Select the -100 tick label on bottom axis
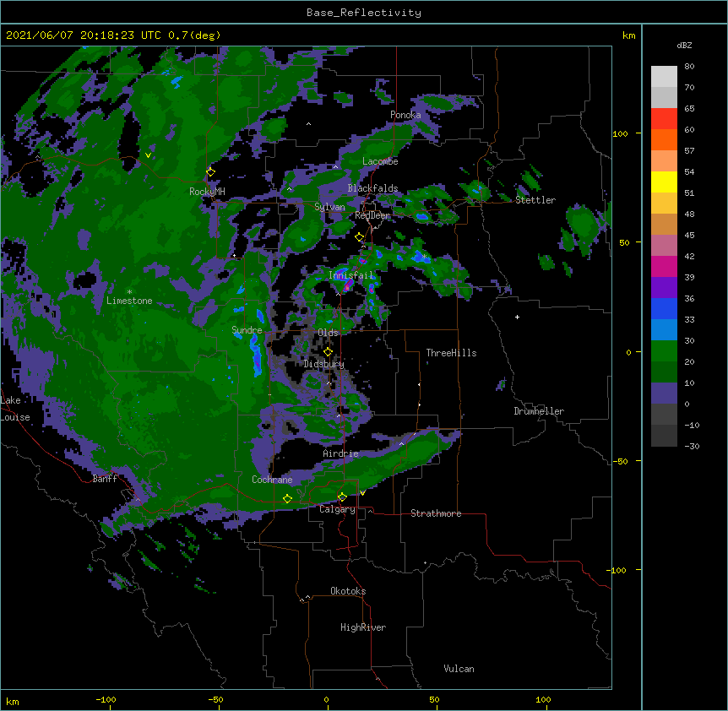728x711 pixels. (x=106, y=699)
